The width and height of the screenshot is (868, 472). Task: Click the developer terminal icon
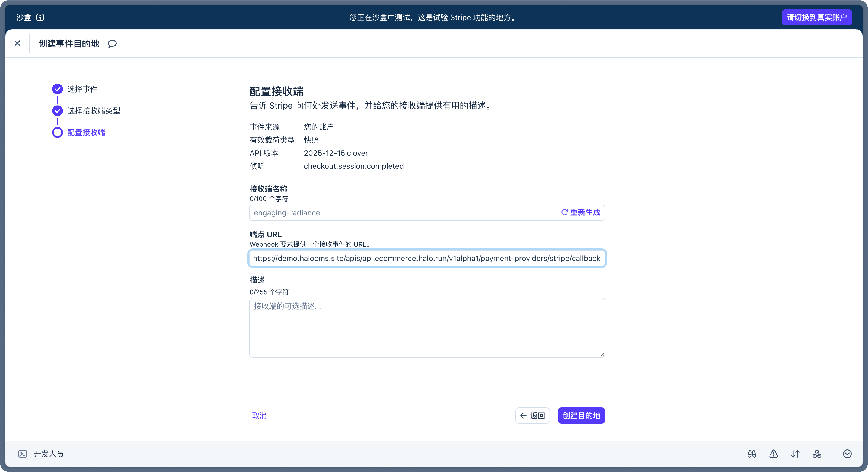[x=23, y=454]
